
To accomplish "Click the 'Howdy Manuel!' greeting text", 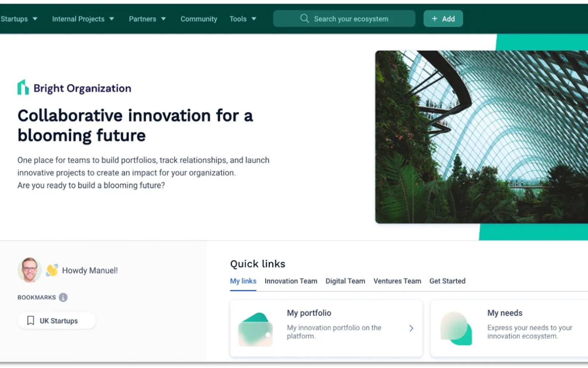I will click(x=90, y=270).
